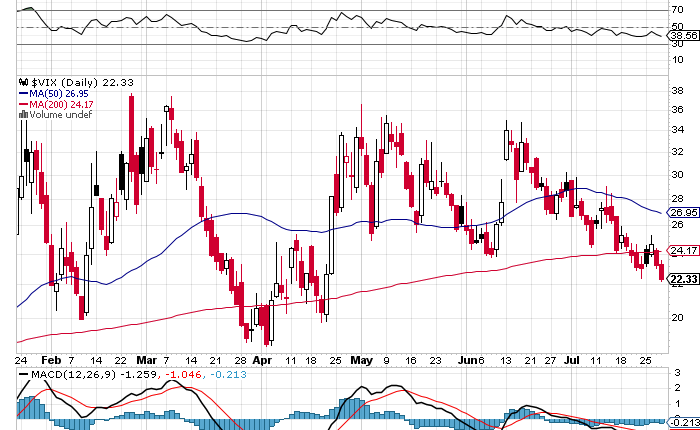Click the candlestick icon beside $VIX title
This screenshot has height=430, width=700.
24,81
